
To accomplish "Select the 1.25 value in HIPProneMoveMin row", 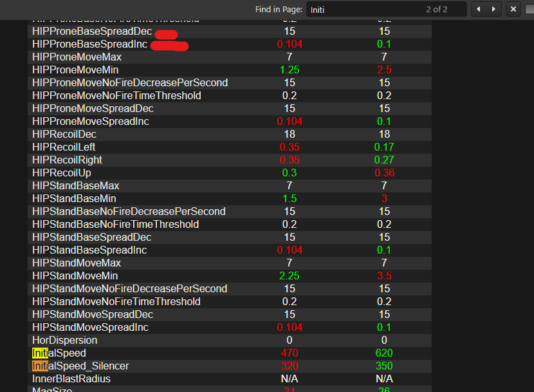I will click(x=290, y=70).
